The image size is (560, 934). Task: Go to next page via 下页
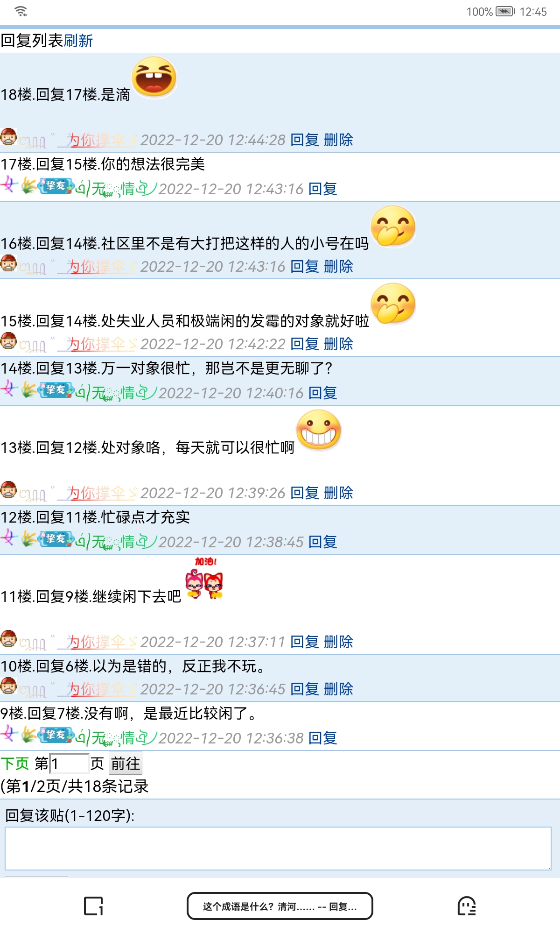click(x=15, y=764)
